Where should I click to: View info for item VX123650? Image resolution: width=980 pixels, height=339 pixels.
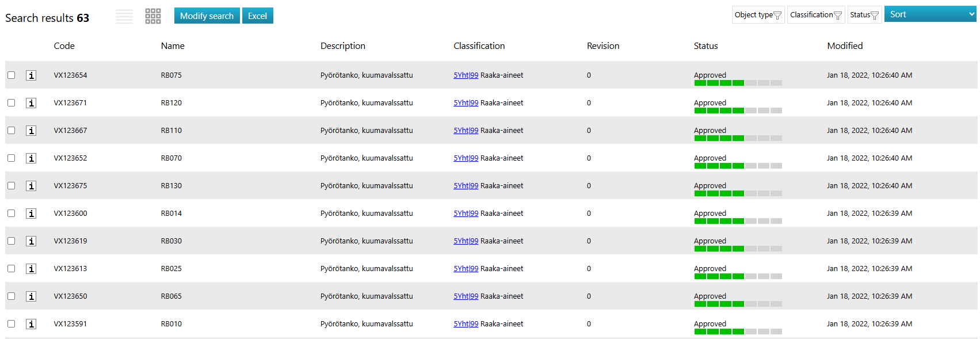[31, 296]
